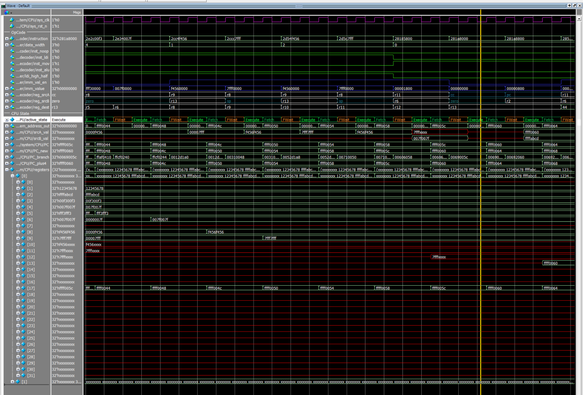Image resolution: width=583 pixels, height=395 pixels.
Task: Click the diamond icon of register [5]
Action: click(23, 213)
